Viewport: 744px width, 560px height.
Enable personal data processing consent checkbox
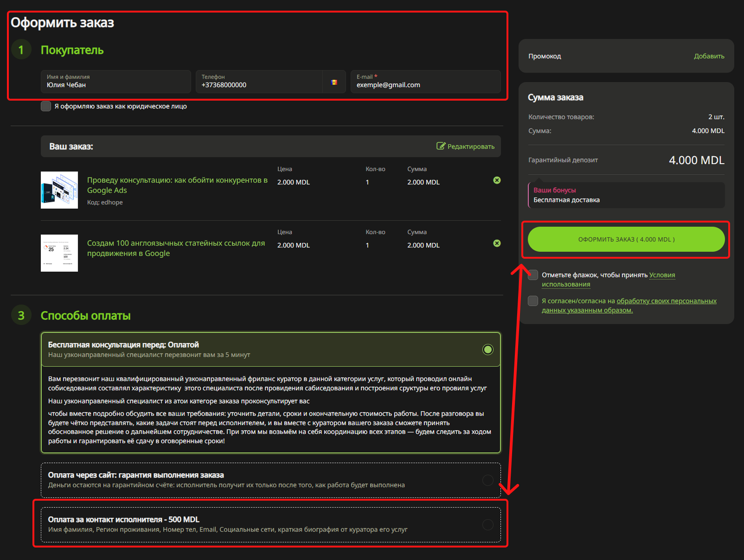[533, 301]
